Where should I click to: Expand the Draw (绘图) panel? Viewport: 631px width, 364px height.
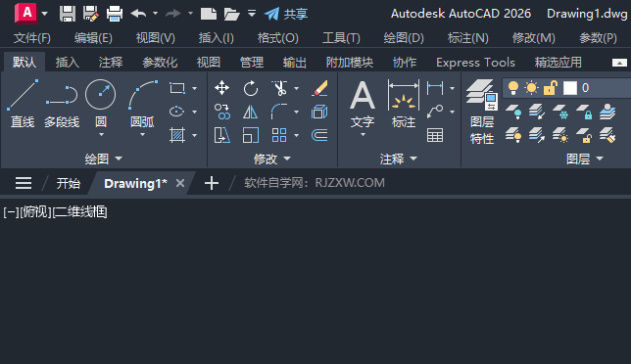[103, 159]
